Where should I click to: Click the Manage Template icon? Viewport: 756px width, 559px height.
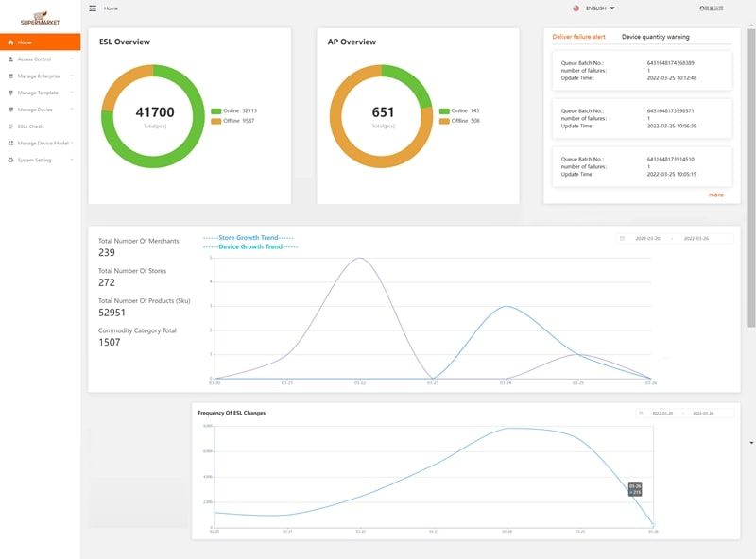coord(10,93)
